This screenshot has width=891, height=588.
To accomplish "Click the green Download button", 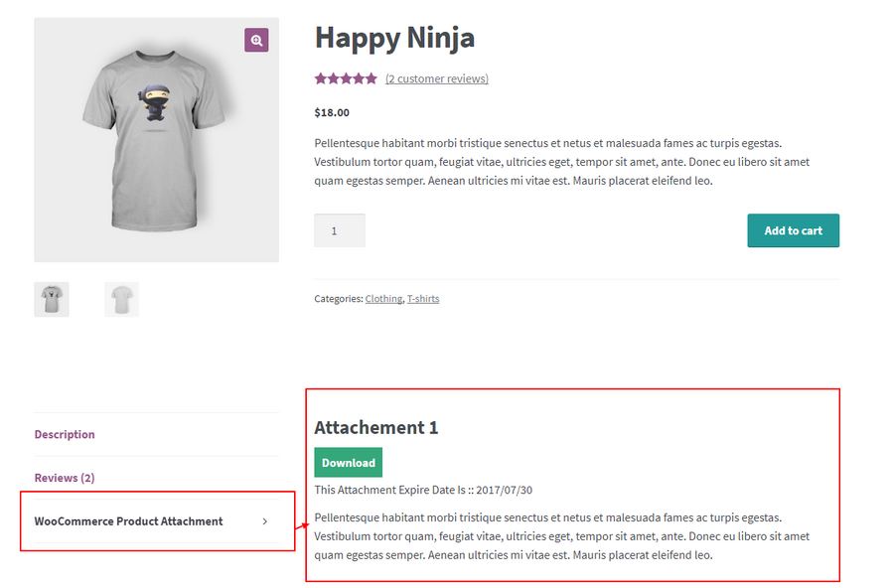I will pos(349,463).
